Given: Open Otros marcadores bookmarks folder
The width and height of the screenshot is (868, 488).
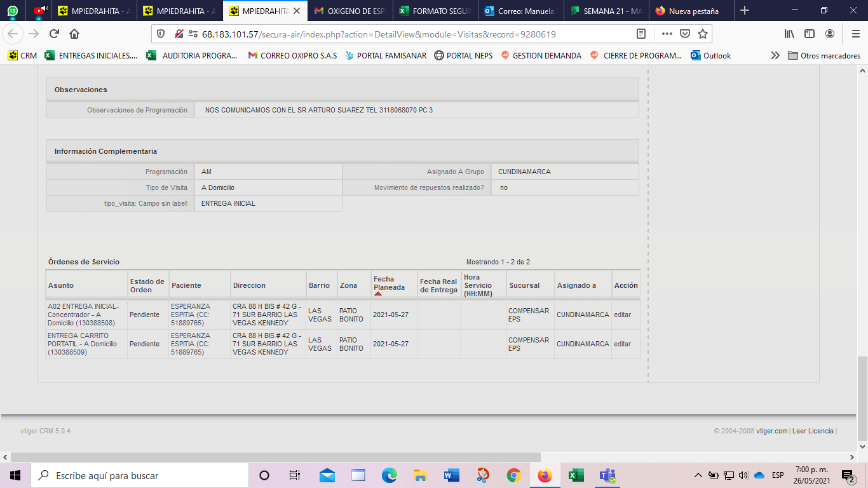Looking at the screenshot, I should click(824, 55).
